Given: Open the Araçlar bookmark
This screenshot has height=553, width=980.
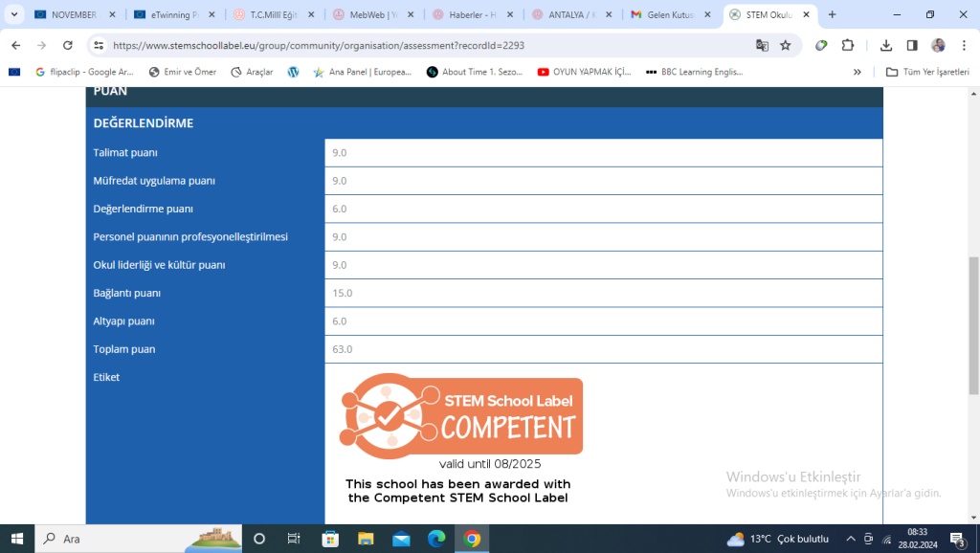Looking at the screenshot, I should pyautogui.click(x=252, y=72).
